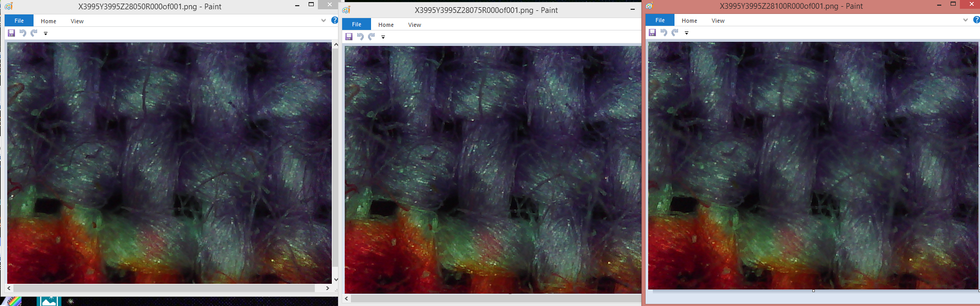Click the scroll-right arrow in the Z28050 window
Viewport: 980px width, 306px height.
(328, 288)
